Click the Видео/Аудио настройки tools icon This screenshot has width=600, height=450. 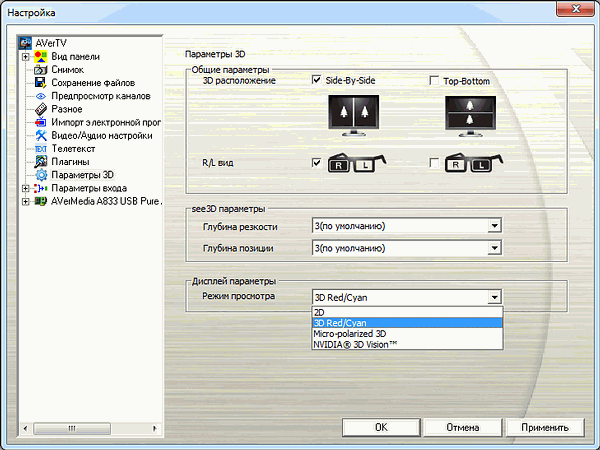[41, 135]
